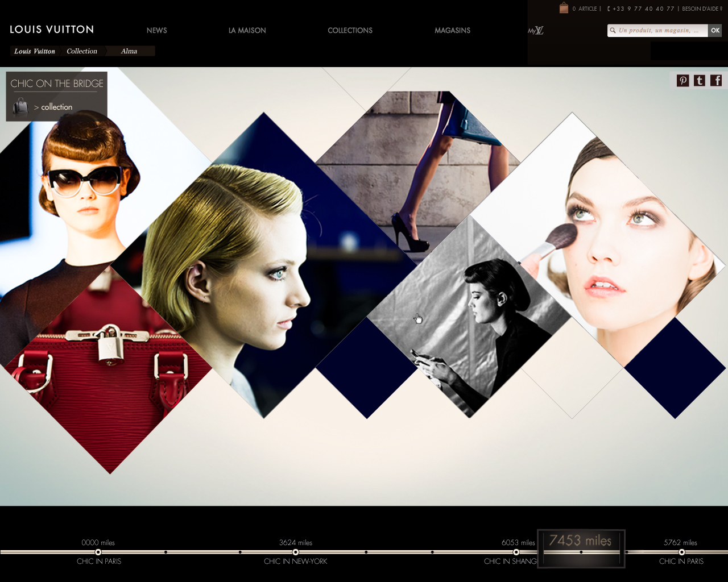Open the red Alma handbag photo
The image size is (728, 582).
pos(108,369)
